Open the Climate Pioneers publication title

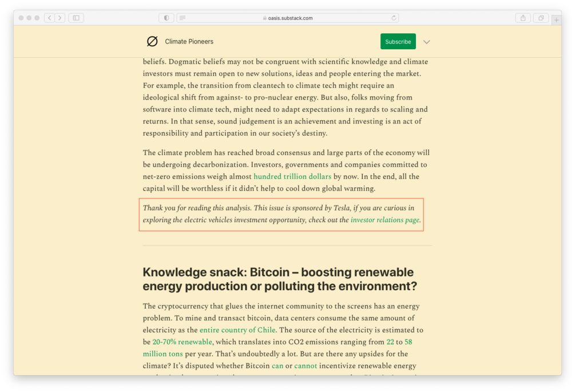tap(189, 41)
